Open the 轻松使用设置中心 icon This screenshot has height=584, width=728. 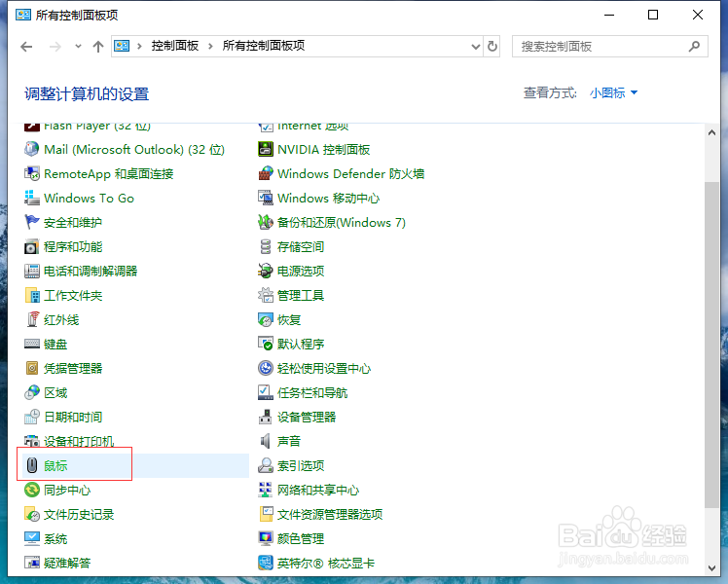[265, 368]
